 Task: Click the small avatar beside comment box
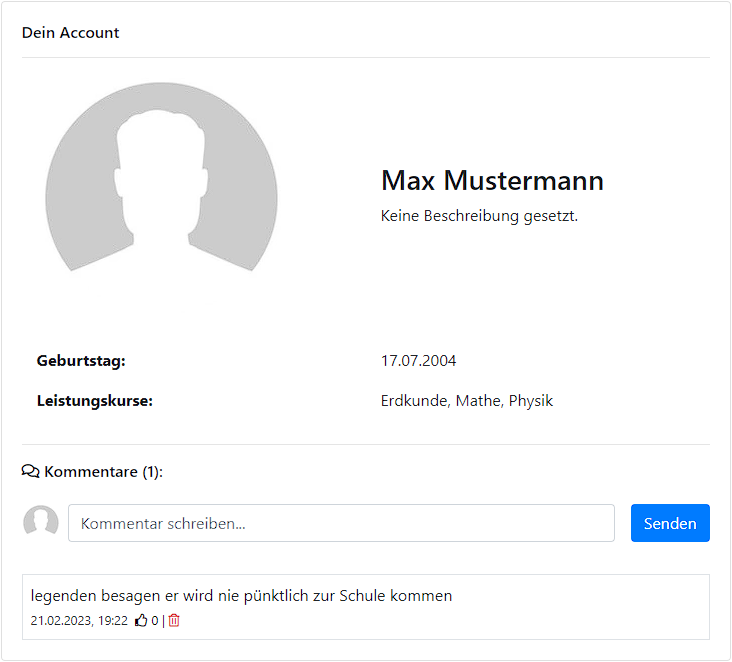coord(41,522)
